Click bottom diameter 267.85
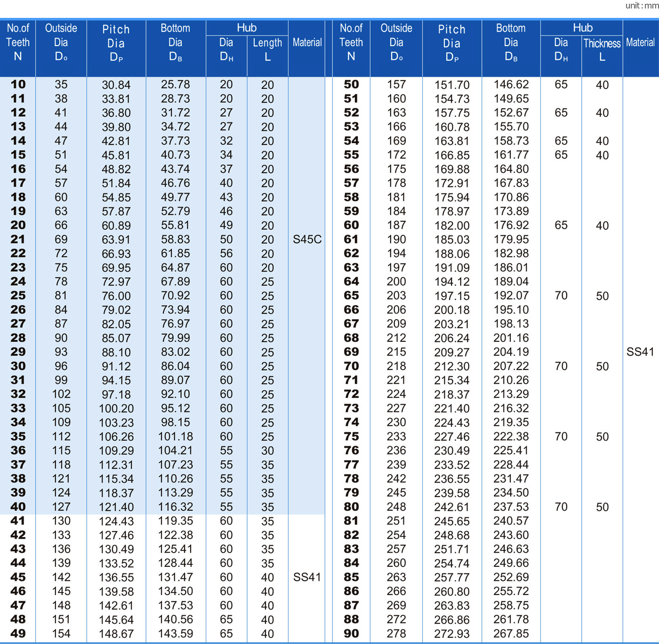The height and width of the screenshot is (644, 659). click(x=511, y=634)
